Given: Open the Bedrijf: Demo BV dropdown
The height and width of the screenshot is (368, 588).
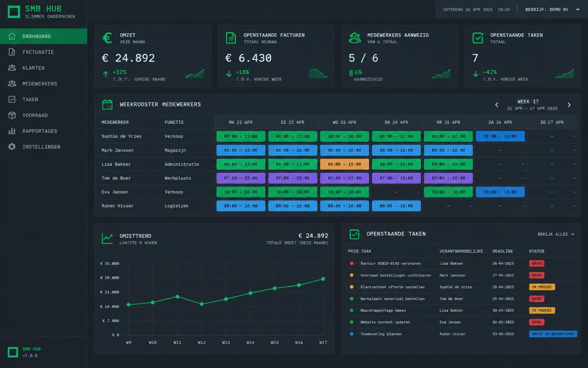Looking at the screenshot, I should click(553, 9).
